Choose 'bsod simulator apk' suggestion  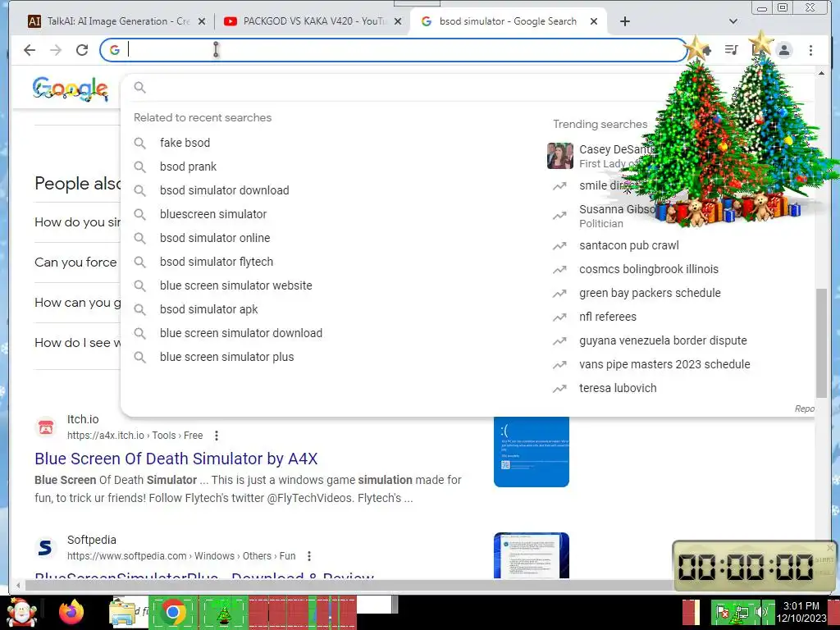coord(209,309)
